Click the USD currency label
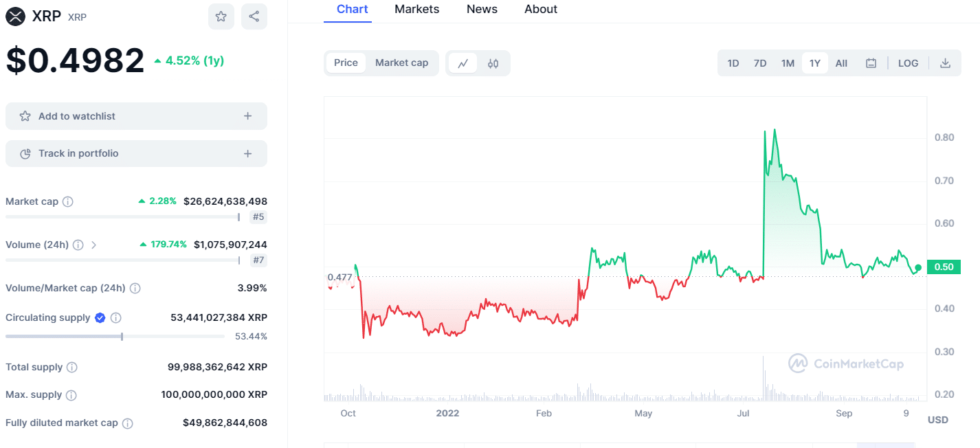 coord(937,420)
